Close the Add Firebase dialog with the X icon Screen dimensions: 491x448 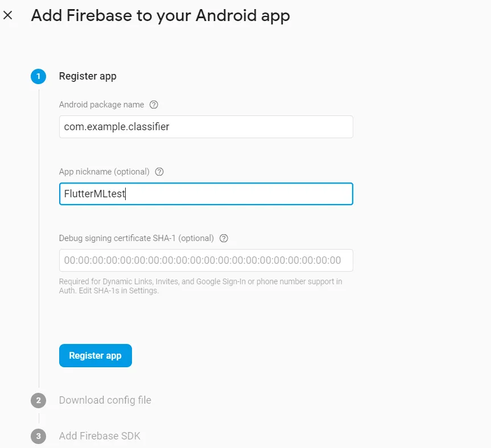(x=8, y=15)
